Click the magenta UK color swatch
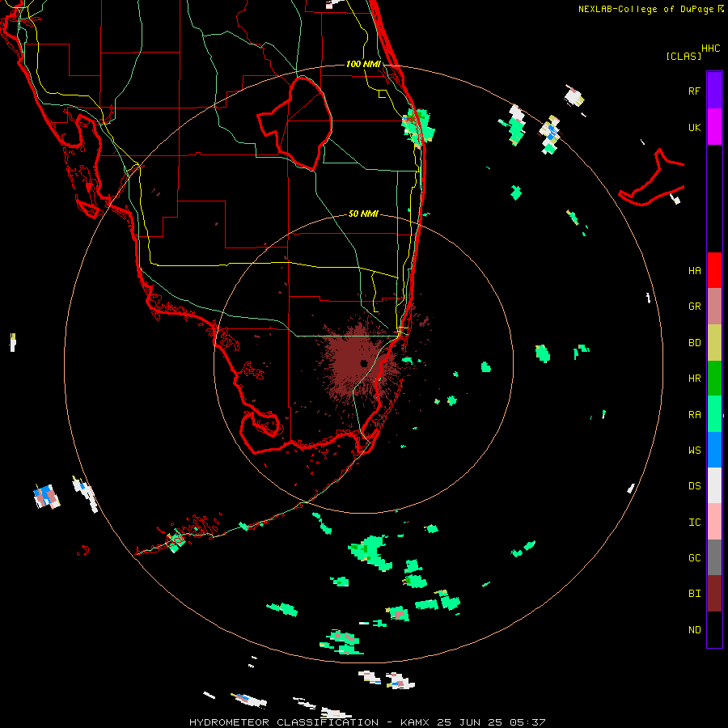 [x=714, y=127]
